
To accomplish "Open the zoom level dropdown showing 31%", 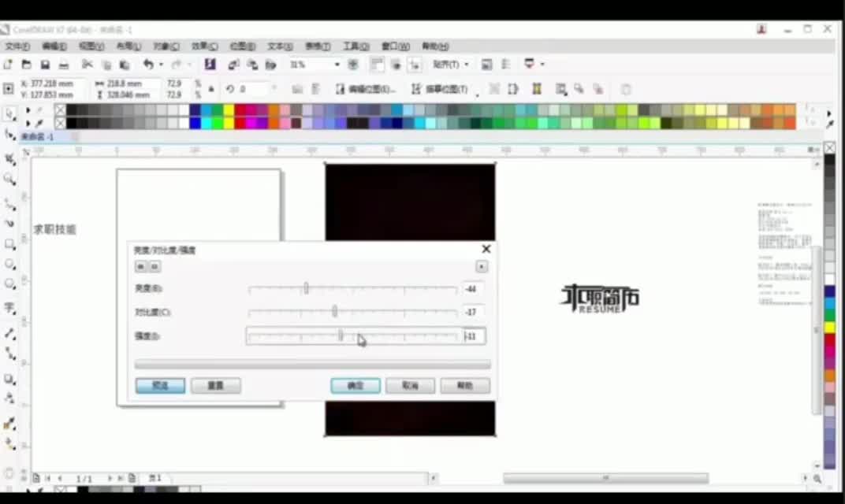I will pyautogui.click(x=336, y=65).
